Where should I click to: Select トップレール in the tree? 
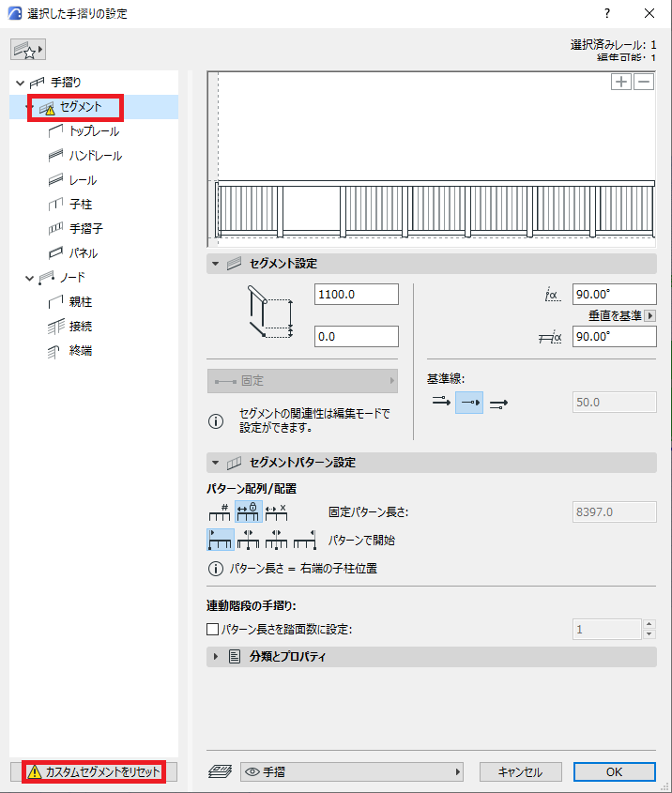[x=94, y=131]
